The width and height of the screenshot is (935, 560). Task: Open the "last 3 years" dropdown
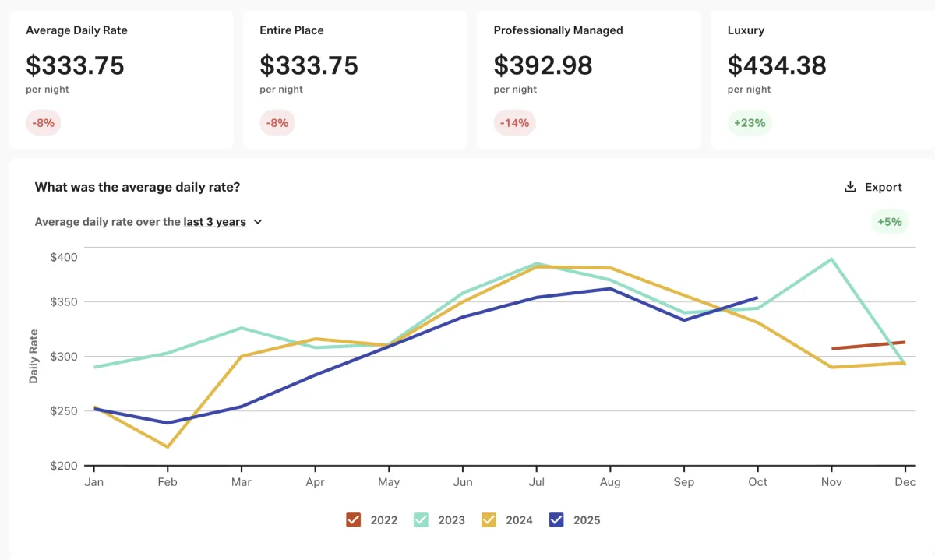pos(215,222)
